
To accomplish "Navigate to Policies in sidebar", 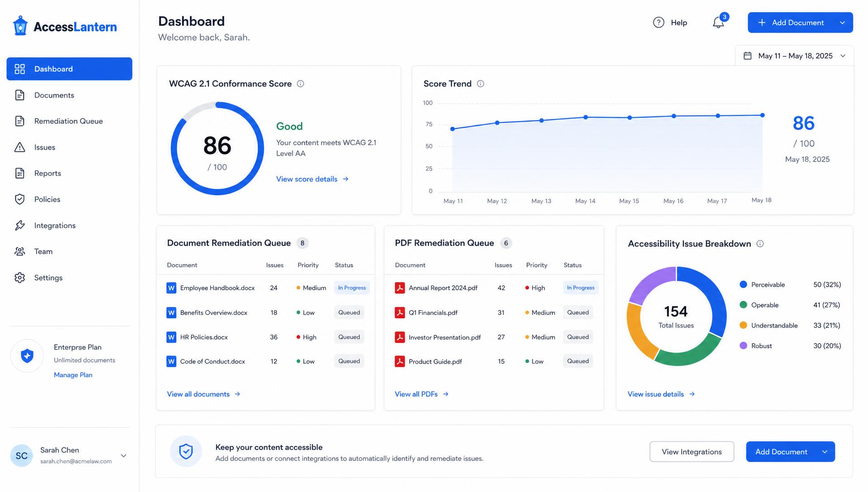I will click(70, 199).
